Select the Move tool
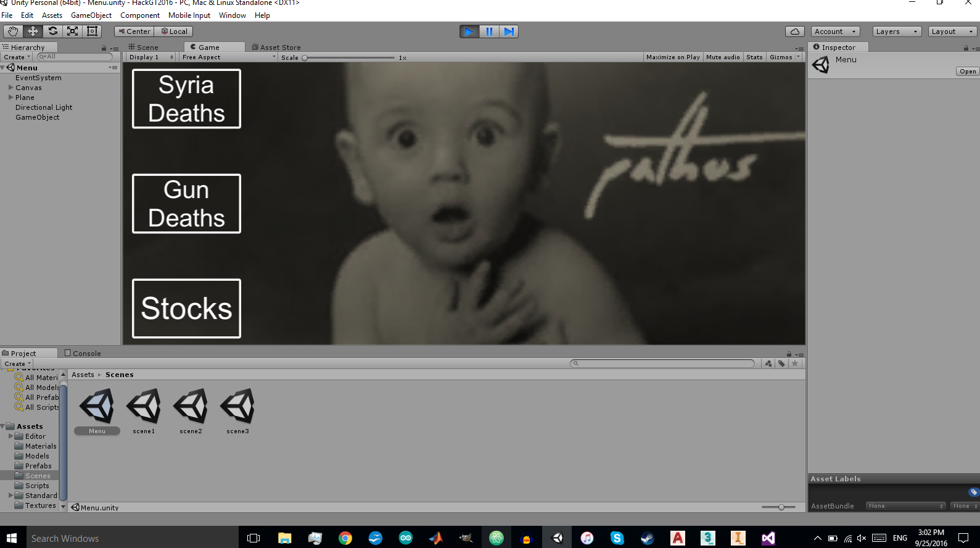 [33, 31]
